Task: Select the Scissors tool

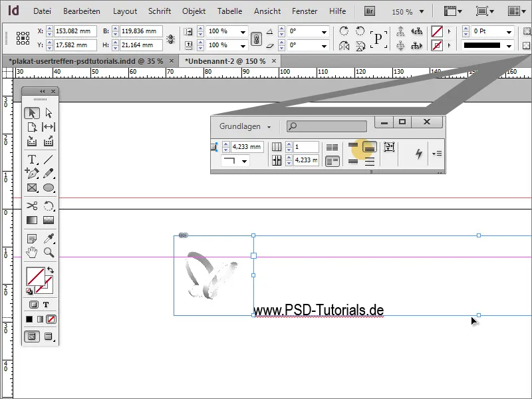Action: pos(31,207)
